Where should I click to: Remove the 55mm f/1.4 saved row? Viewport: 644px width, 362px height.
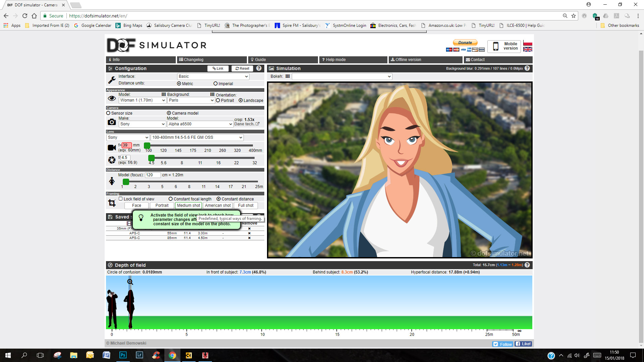coord(249,233)
